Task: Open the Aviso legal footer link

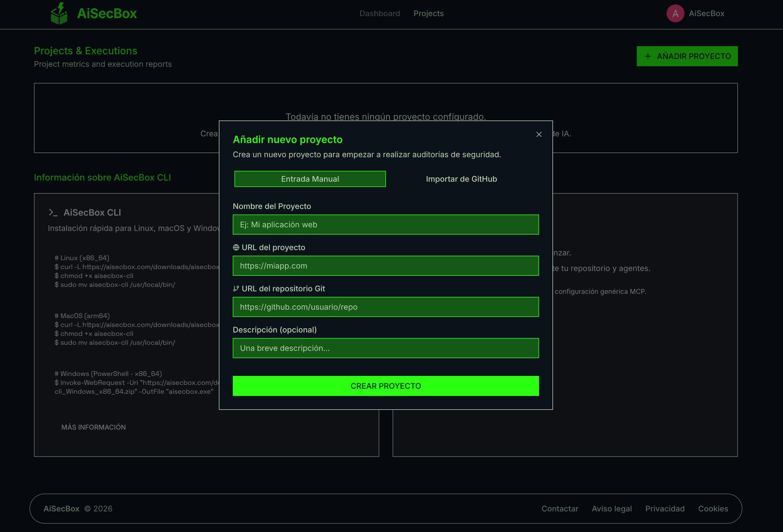Action: (611, 508)
